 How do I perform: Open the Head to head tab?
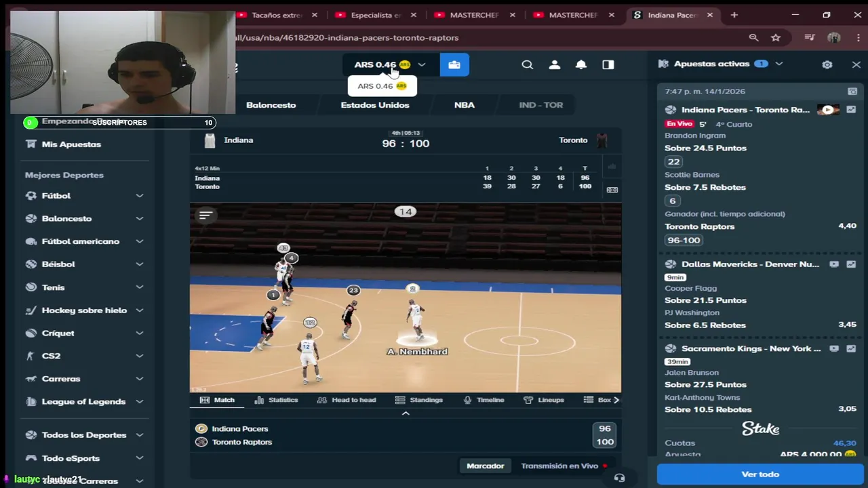(x=347, y=400)
